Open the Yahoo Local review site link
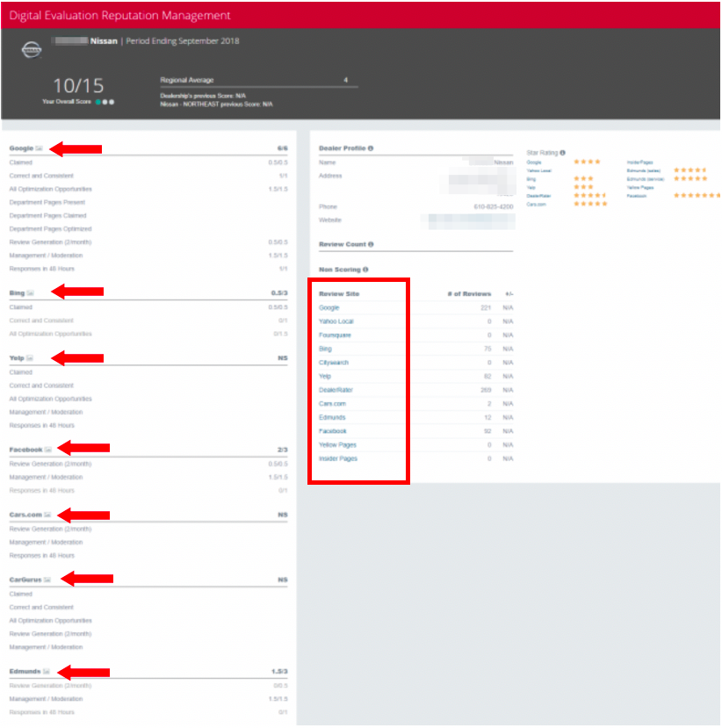Image resolution: width=722 pixels, height=728 pixels. pos(336,321)
